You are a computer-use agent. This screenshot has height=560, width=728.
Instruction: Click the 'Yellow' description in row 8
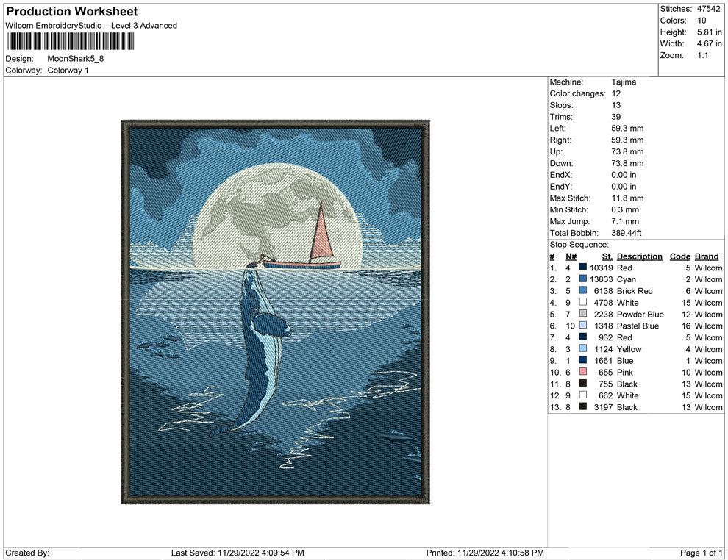[x=629, y=349]
